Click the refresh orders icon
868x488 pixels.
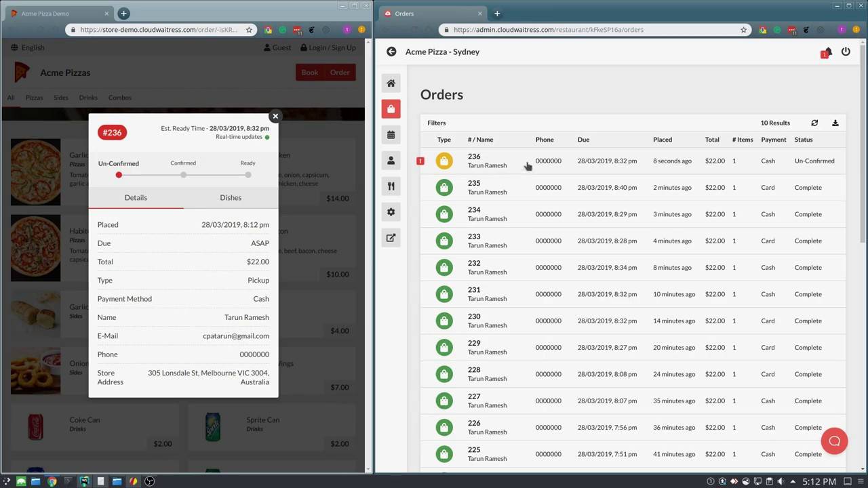pyautogui.click(x=814, y=123)
